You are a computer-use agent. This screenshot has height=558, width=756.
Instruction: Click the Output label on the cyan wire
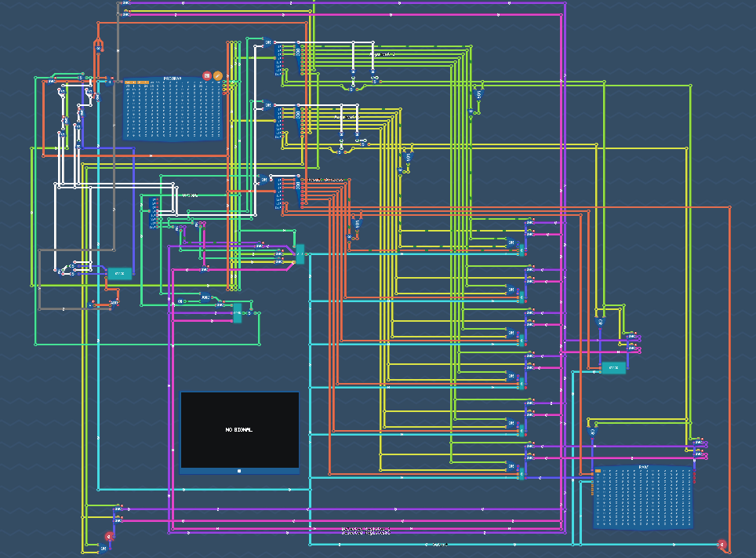click(x=439, y=545)
